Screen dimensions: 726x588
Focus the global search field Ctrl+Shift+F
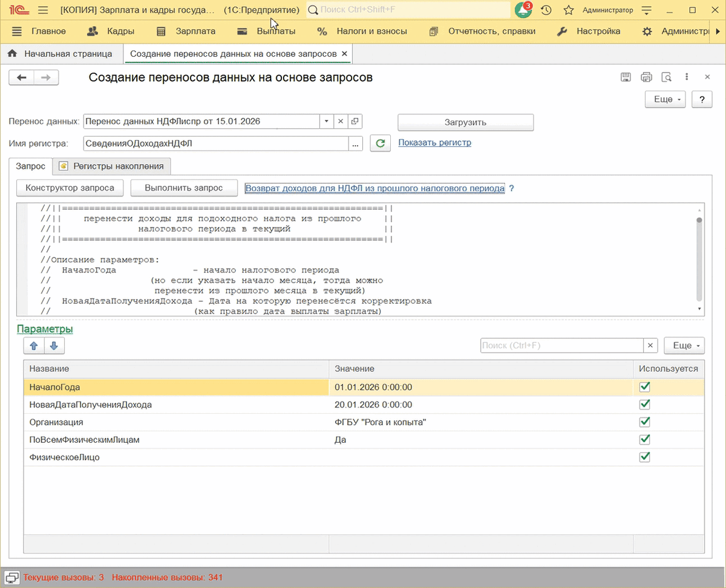(x=408, y=10)
